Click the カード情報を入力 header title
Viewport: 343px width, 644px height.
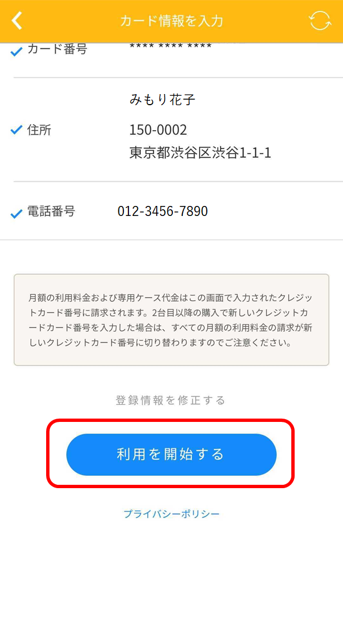pos(171,21)
